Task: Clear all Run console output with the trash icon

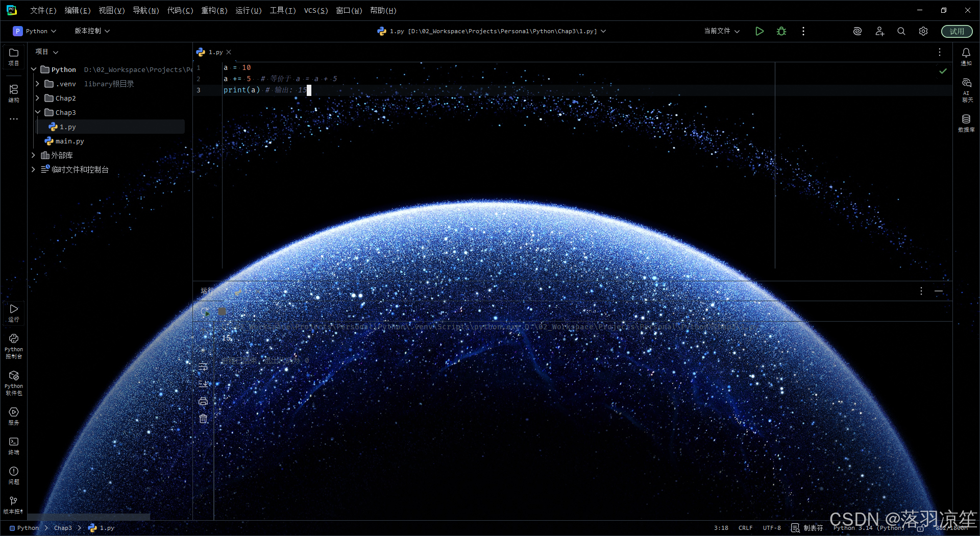Action: pyautogui.click(x=203, y=419)
